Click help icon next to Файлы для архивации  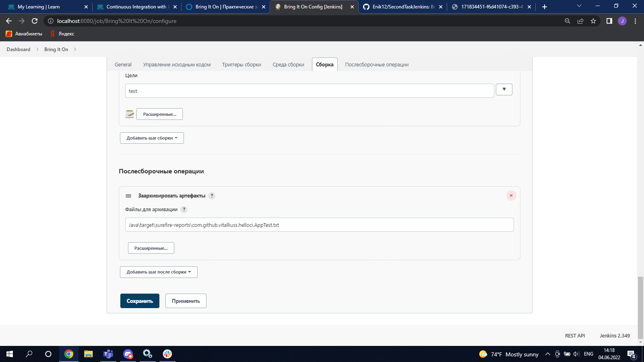pos(184,210)
